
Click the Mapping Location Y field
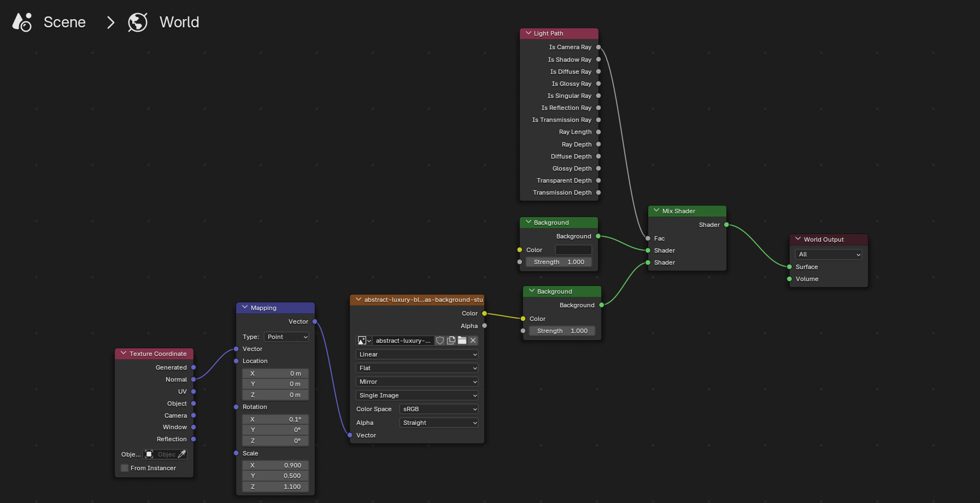coord(275,384)
